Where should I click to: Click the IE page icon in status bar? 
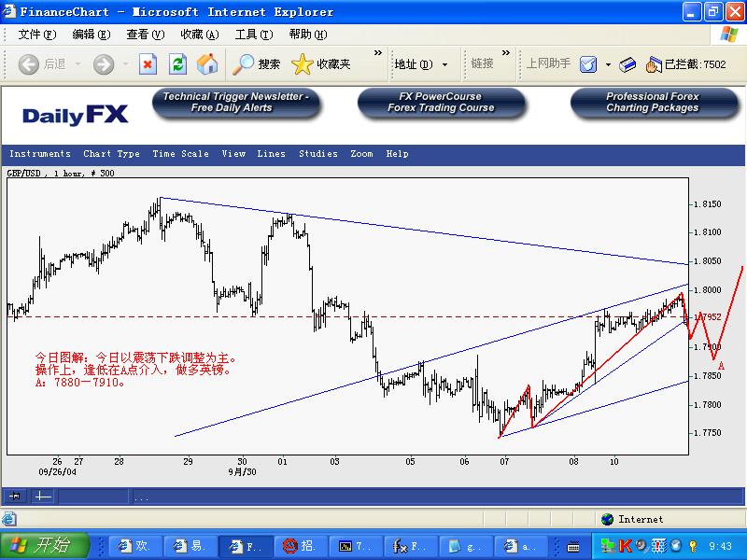[9, 519]
